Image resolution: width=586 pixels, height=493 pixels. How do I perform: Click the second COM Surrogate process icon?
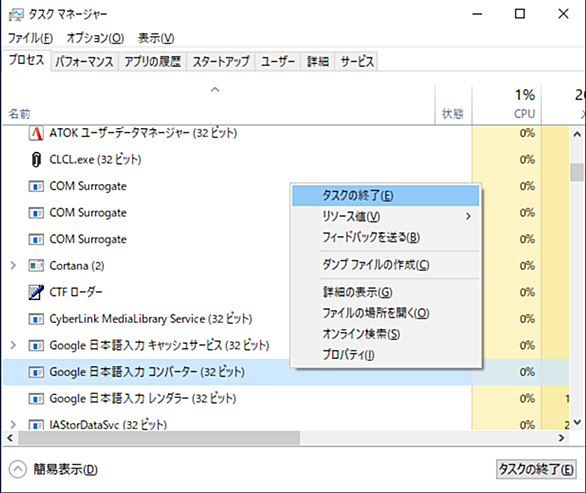point(36,213)
